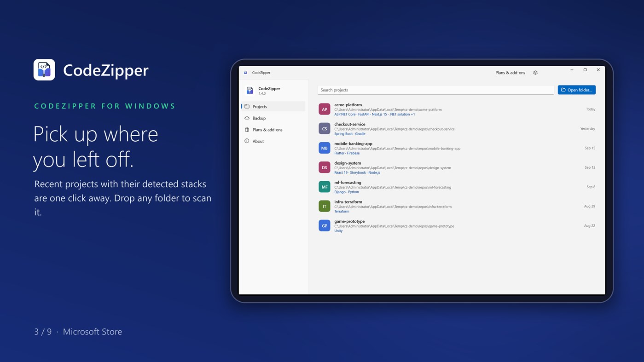Click the mobile-banking-app folder path

[397, 149]
